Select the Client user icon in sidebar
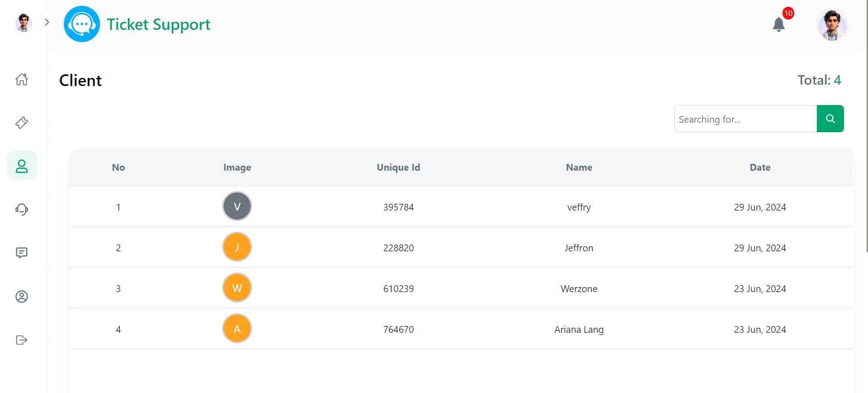The height and width of the screenshot is (393, 868). 22,166
